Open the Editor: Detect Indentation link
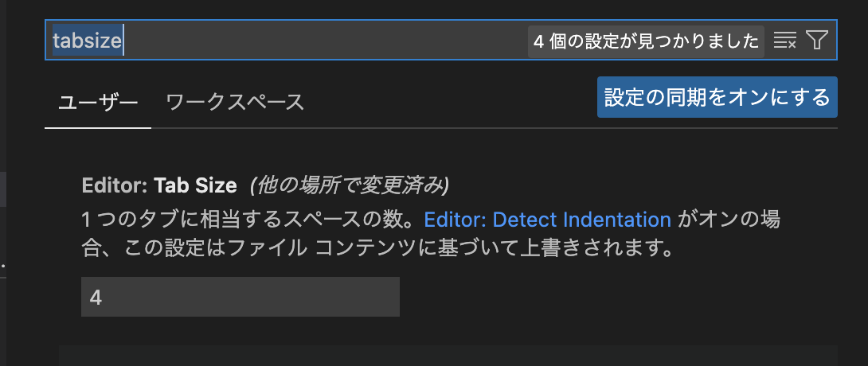 coord(548,220)
